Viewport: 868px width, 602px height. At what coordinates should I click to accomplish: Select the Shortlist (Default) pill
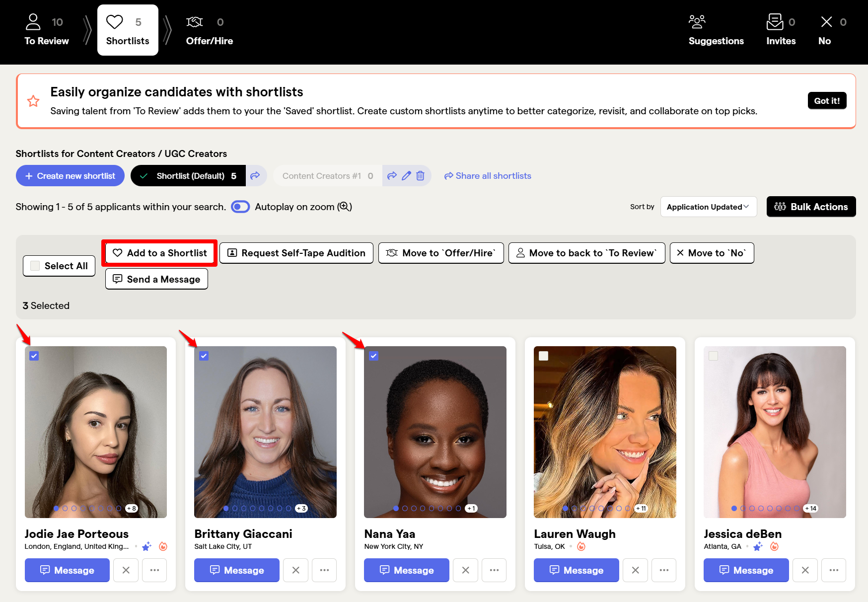188,176
